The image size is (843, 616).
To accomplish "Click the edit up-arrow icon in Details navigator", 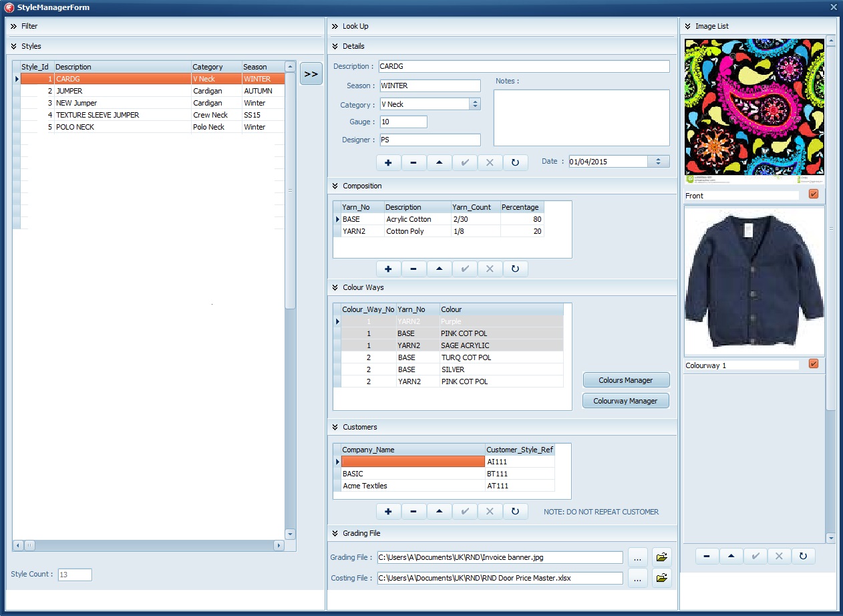I will click(x=439, y=162).
